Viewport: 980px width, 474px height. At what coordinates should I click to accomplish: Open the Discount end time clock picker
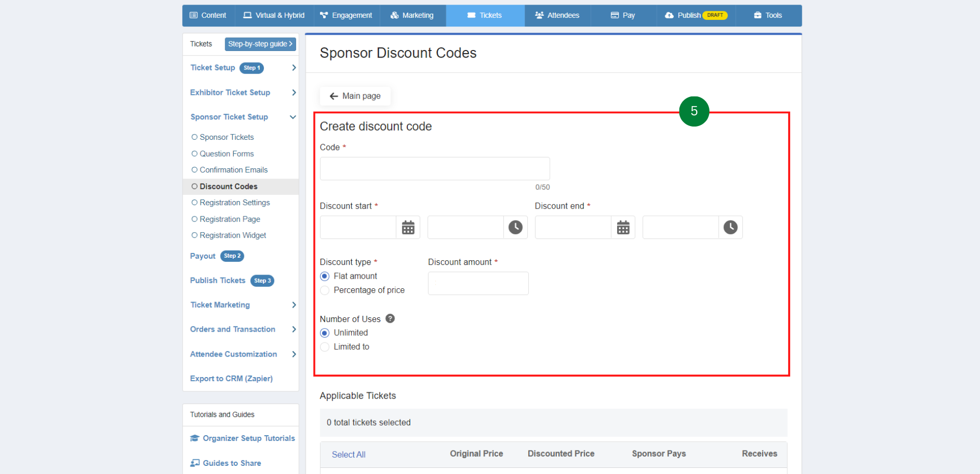click(730, 228)
